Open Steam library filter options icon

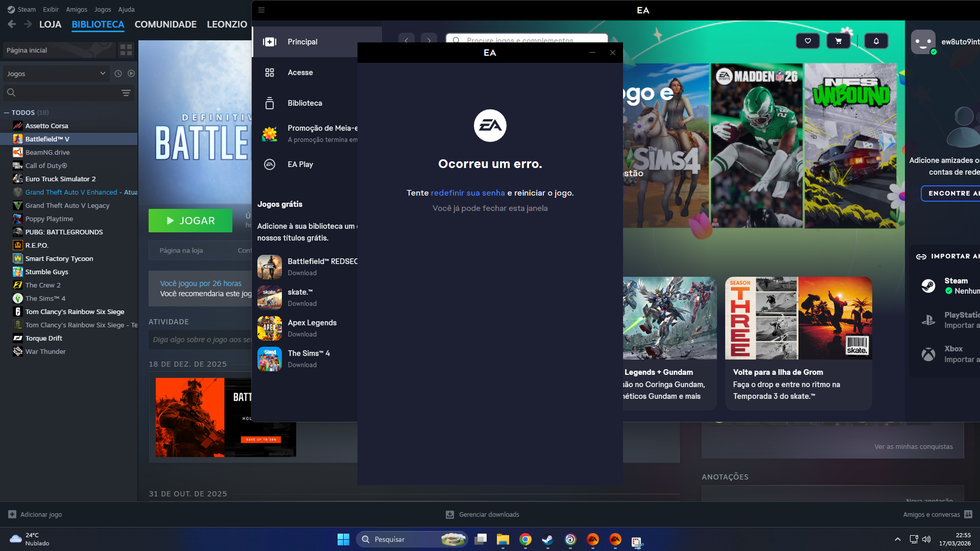pyautogui.click(x=126, y=93)
